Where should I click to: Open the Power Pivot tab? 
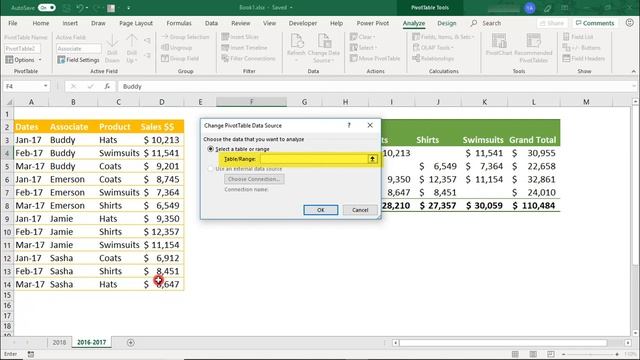[373, 23]
